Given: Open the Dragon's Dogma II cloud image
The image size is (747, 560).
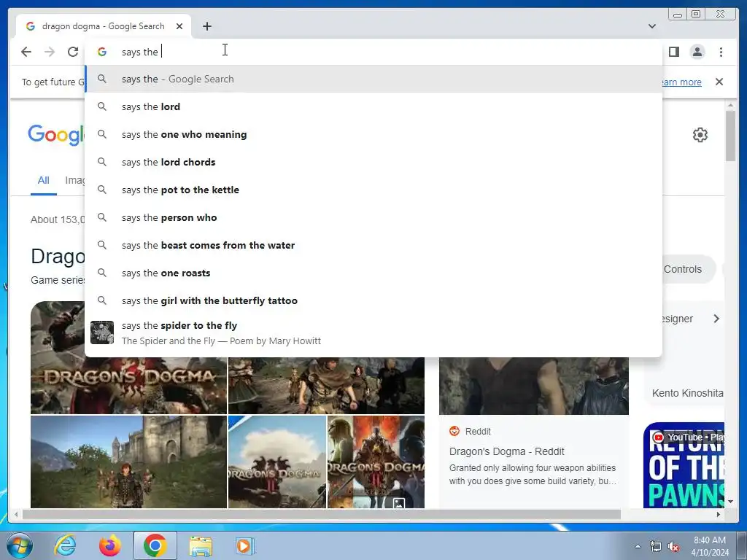Looking at the screenshot, I should [277, 462].
